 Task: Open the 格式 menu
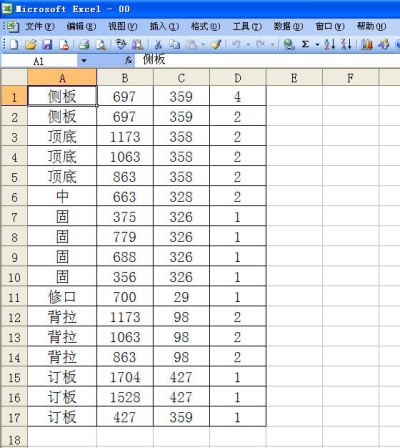point(205,26)
